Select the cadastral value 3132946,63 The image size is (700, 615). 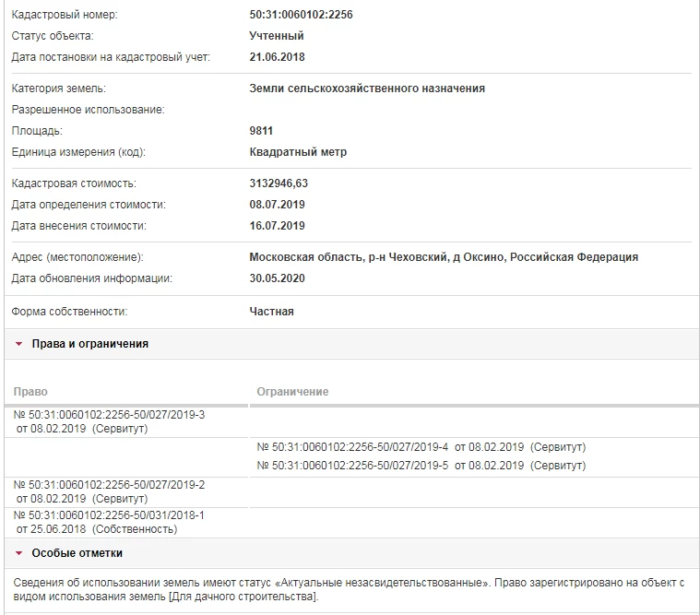279,183
